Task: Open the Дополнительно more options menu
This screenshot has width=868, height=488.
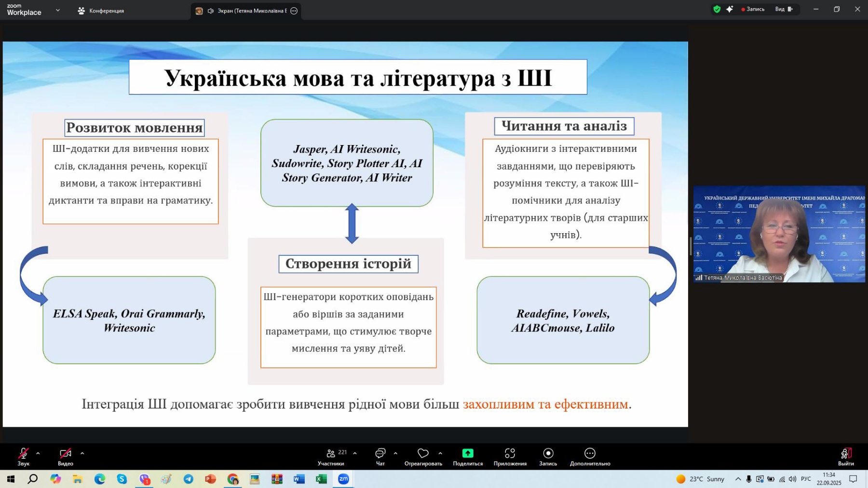Action: pyautogui.click(x=590, y=456)
